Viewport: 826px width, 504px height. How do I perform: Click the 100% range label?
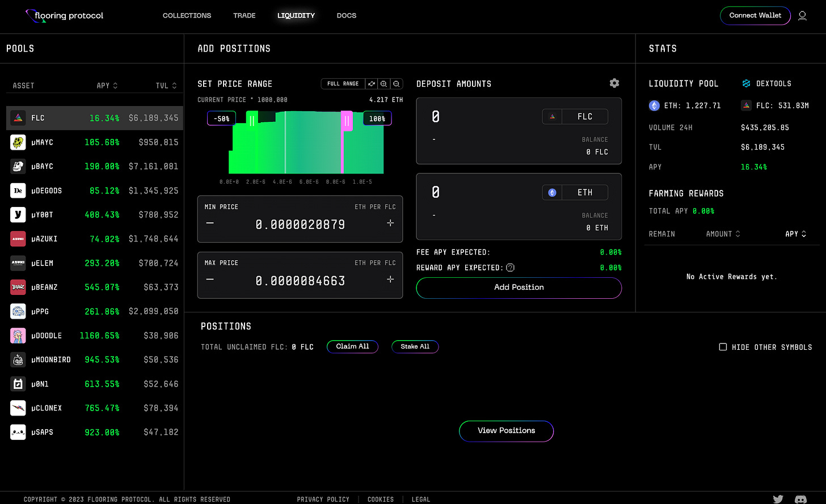pyautogui.click(x=377, y=118)
